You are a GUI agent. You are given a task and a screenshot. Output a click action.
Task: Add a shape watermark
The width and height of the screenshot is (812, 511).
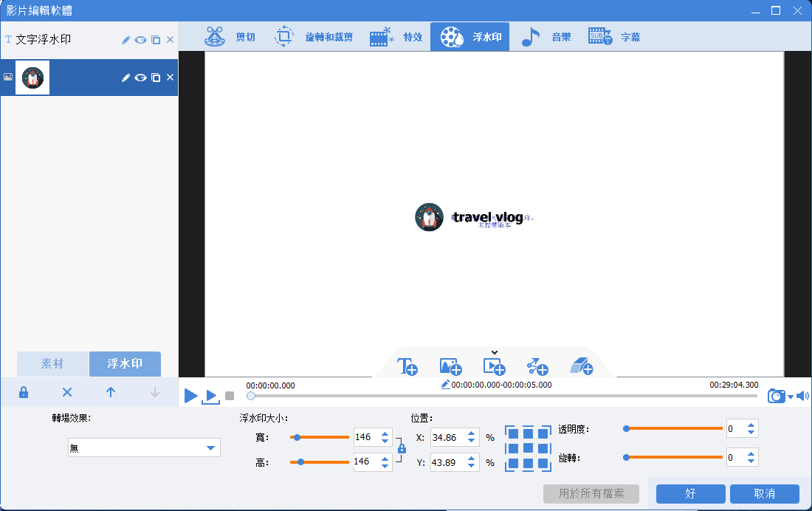[x=537, y=366]
